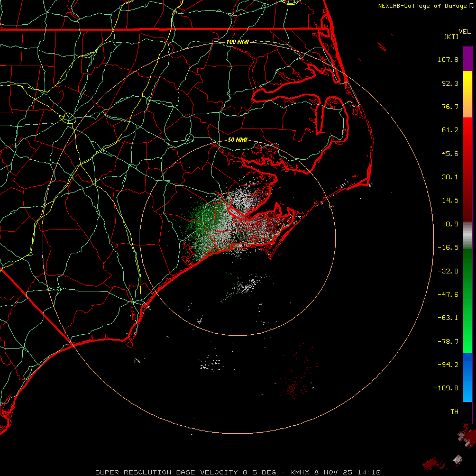The width and height of the screenshot is (476, 476).
Task: Click the VEL label above the color scale
Action: tap(464, 32)
